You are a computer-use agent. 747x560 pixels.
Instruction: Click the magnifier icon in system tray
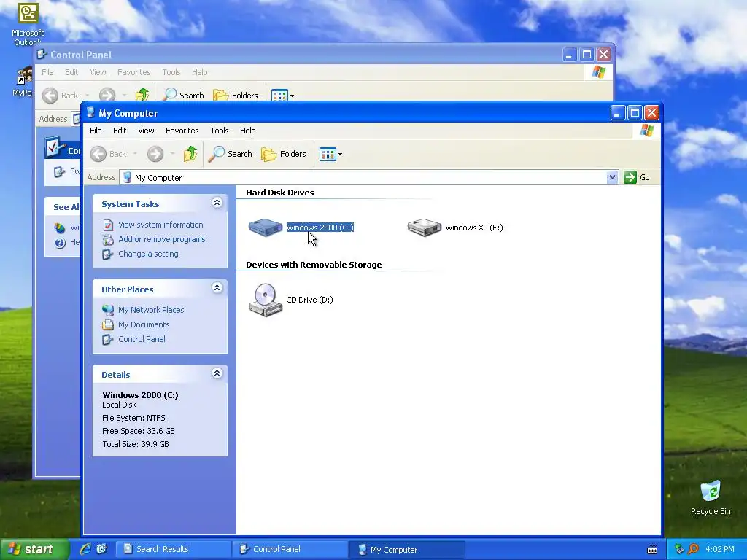(693, 549)
